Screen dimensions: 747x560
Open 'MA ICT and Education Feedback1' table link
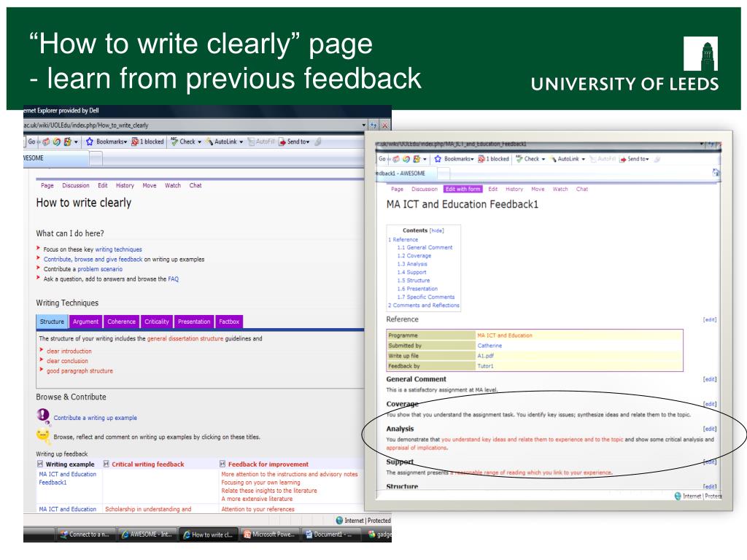point(67,478)
